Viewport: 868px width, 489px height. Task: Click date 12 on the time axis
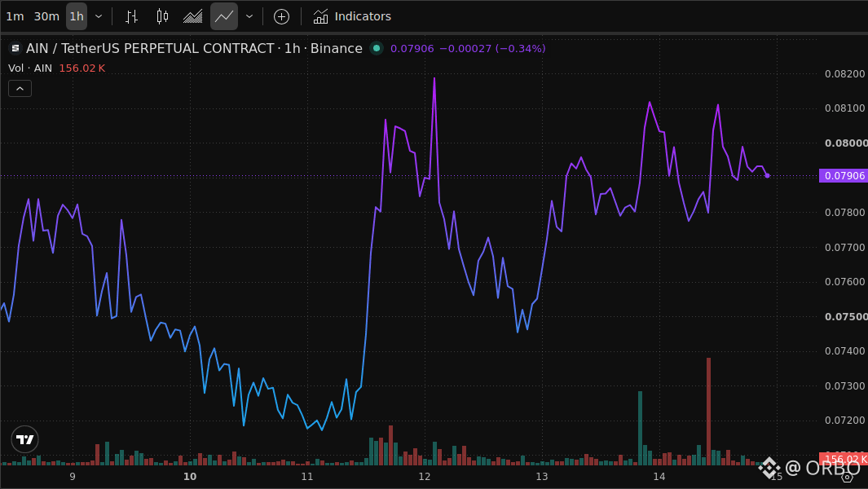(x=425, y=476)
